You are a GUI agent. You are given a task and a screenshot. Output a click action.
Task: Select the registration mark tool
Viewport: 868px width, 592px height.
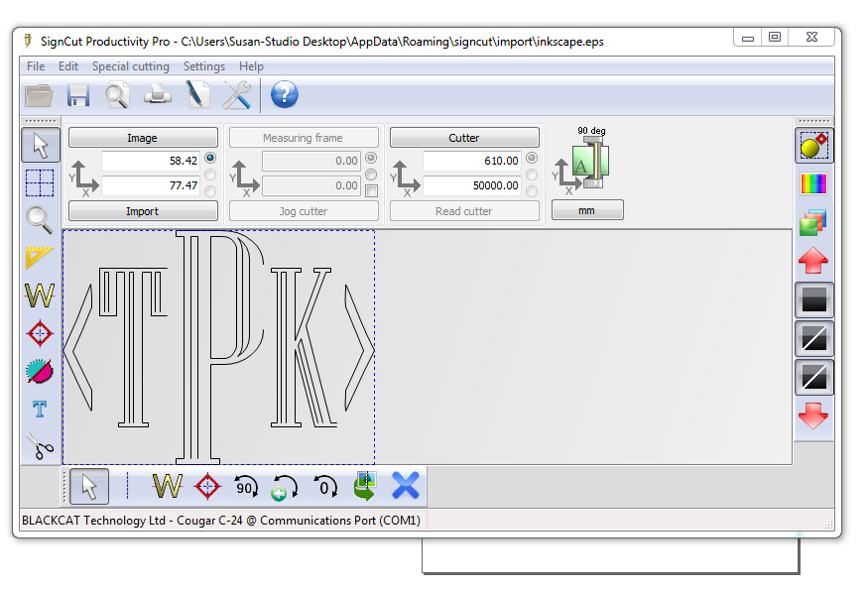(x=40, y=332)
